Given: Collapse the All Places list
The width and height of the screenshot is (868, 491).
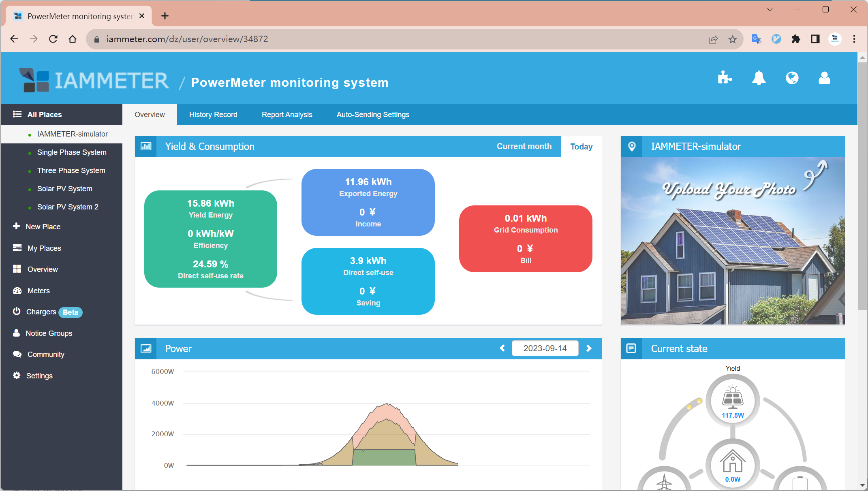Looking at the screenshot, I should click(x=45, y=114).
